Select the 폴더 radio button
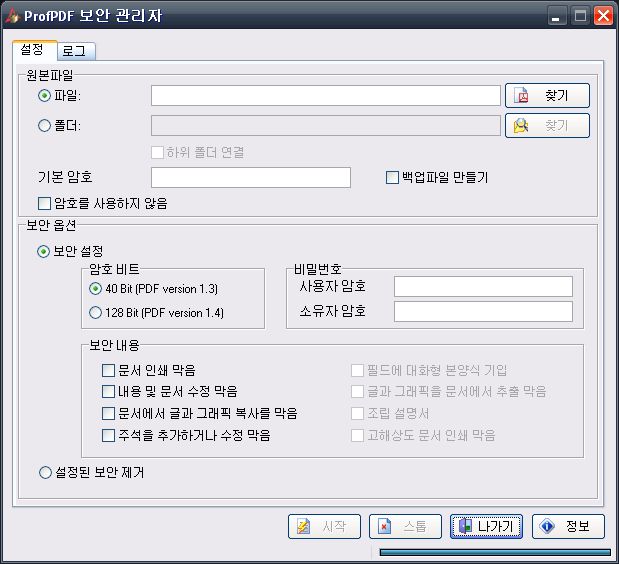The width and height of the screenshot is (619, 564). tap(44, 126)
